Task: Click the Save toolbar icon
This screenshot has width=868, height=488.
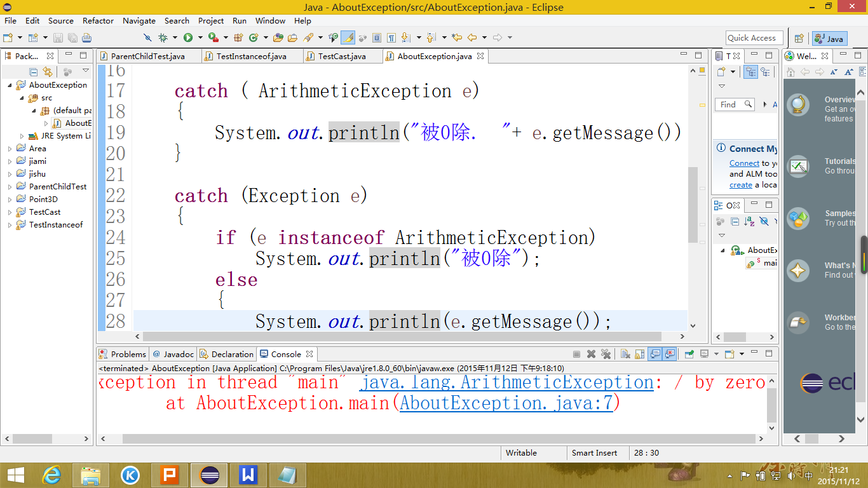Action: tap(58, 37)
